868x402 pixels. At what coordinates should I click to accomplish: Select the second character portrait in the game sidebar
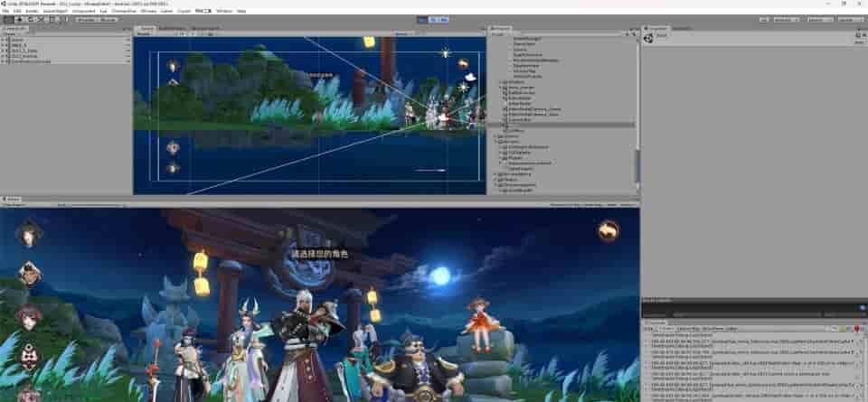[29, 274]
